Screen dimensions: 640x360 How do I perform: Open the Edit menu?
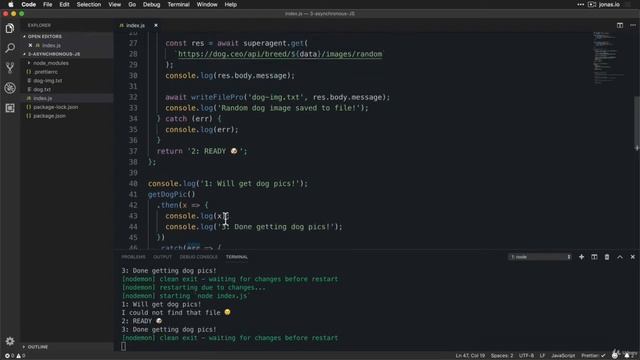pyautogui.click(x=64, y=4)
